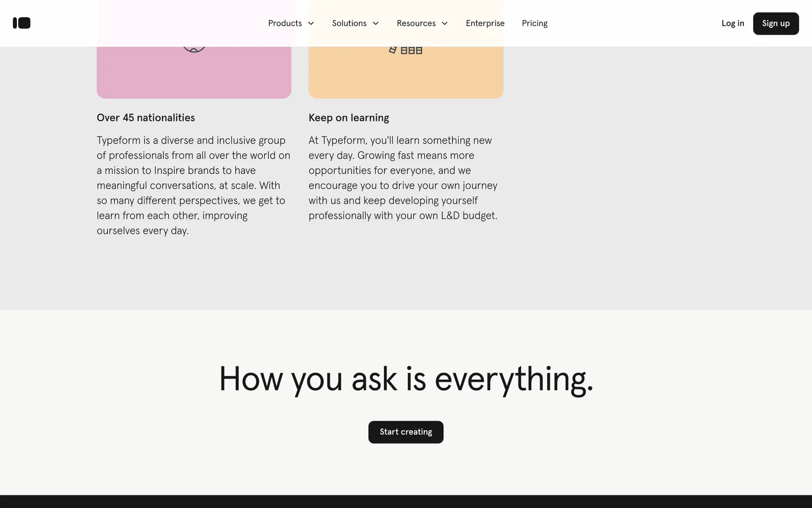
Task: Open the Products menu label
Action: (285, 24)
